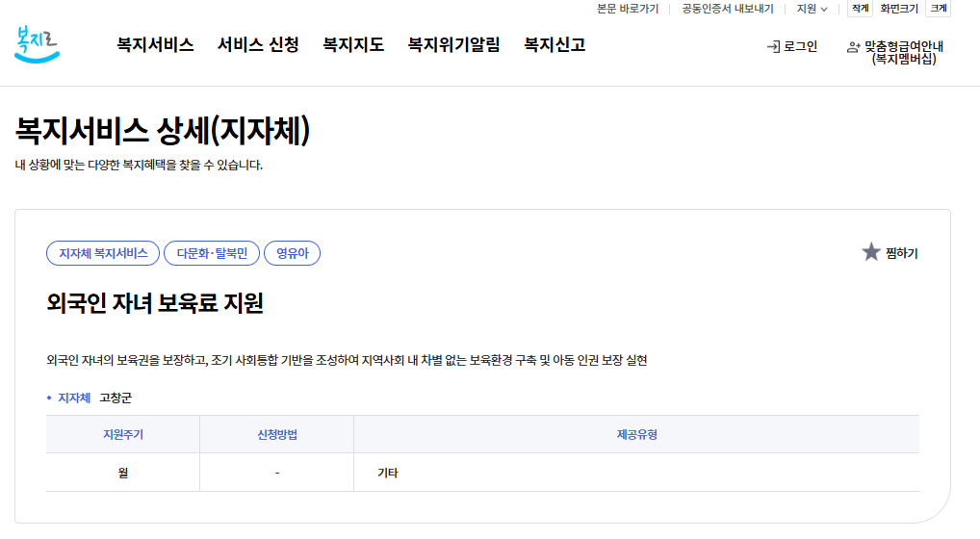Click the subtitle 내 상황에 맞는 다양한 복지혜택
The width and height of the screenshot is (980, 539).
(139, 165)
